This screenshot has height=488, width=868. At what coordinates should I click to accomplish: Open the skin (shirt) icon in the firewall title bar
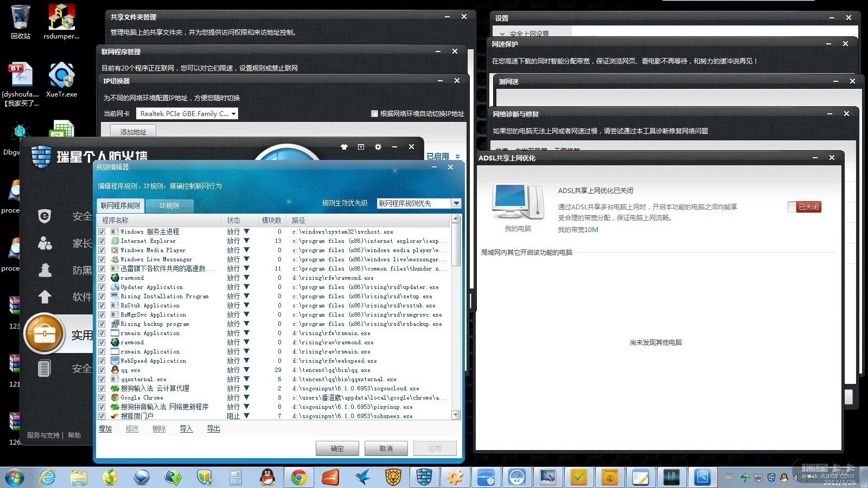pos(344,147)
